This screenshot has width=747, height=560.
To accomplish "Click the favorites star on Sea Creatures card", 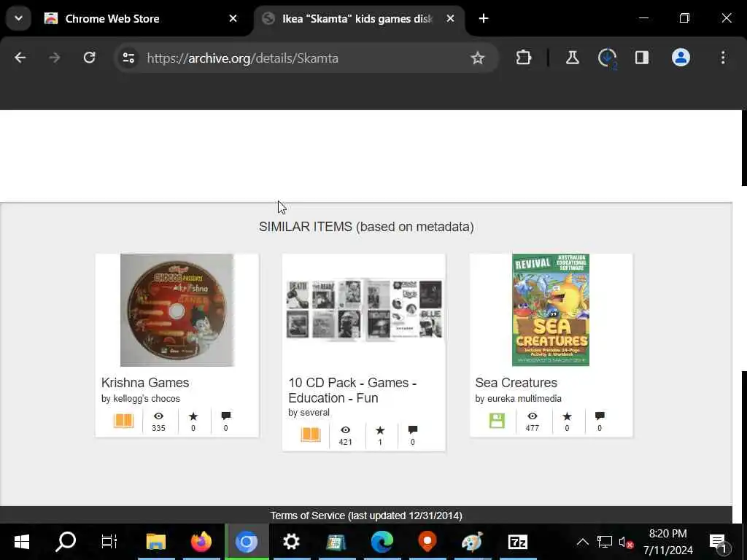I will pos(567,416).
